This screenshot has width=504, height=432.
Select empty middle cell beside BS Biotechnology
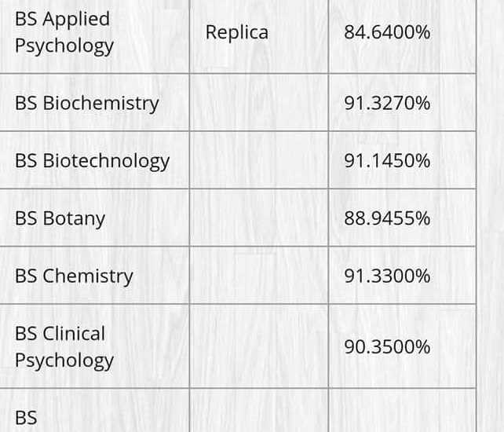click(258, 160)
